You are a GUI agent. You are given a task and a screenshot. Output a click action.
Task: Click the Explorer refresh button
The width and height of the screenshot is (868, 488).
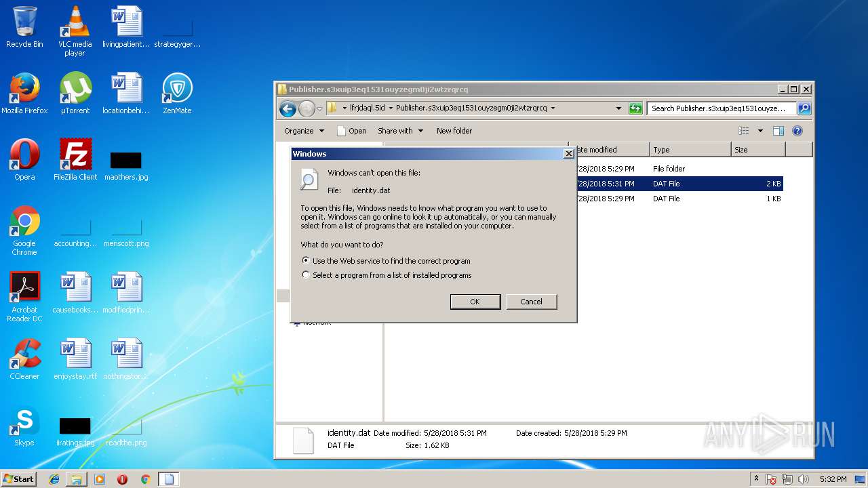click(x=635, y=108)
